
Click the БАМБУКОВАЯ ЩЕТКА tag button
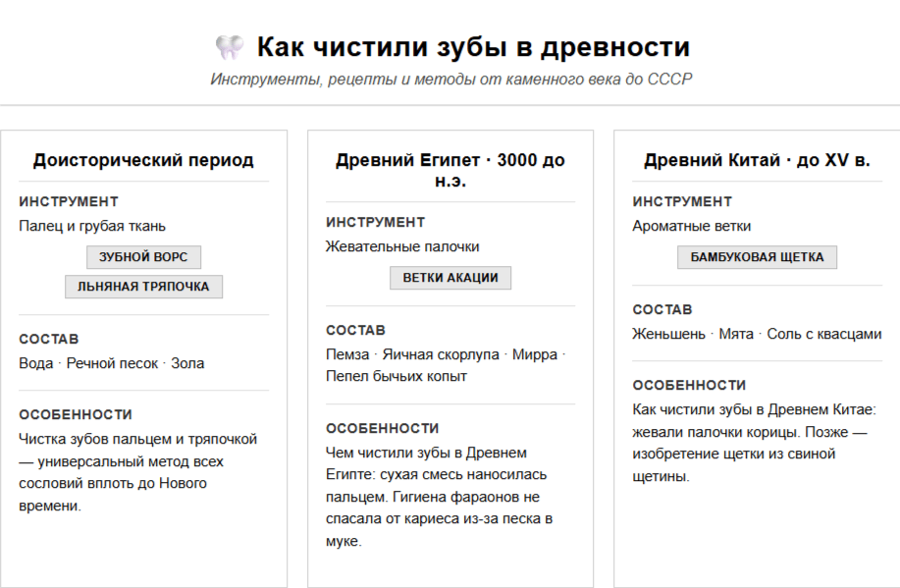pos(757,257)
